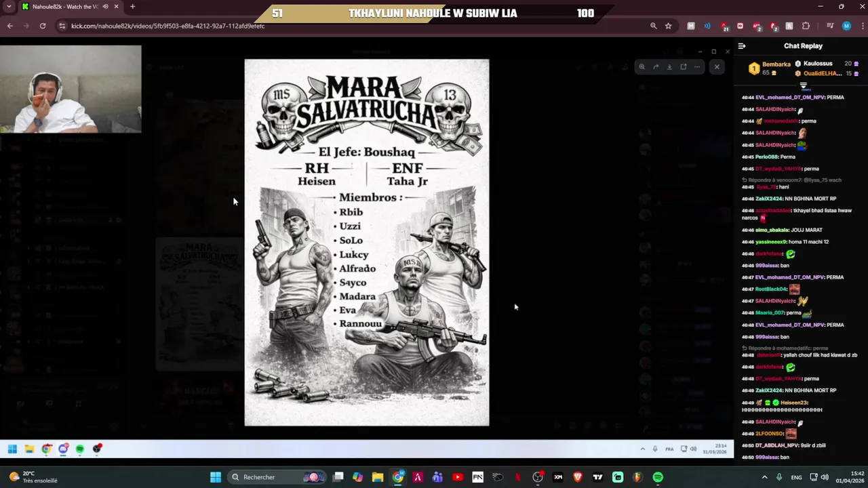
Task: Launch OBS Studio from the taskbar
Action: tap(538, 477)
